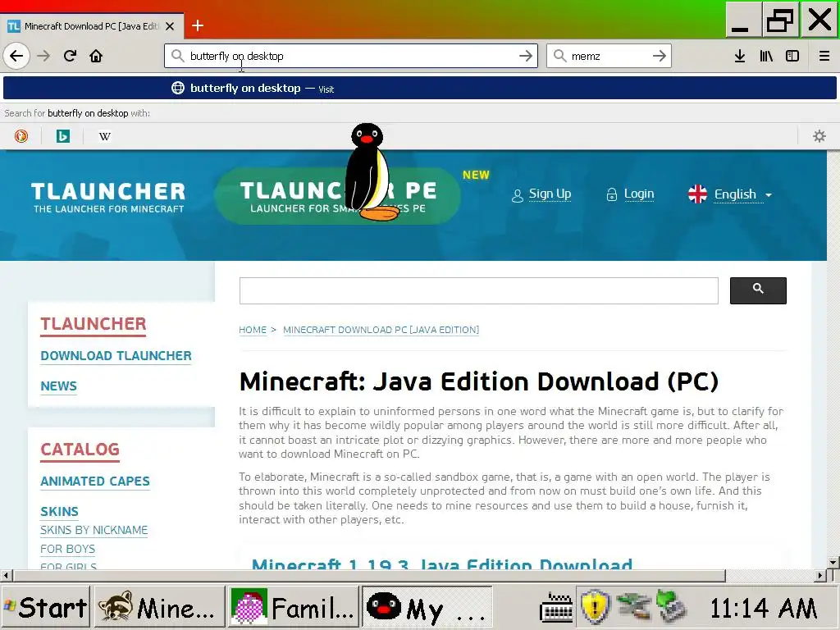This screenshot has width=840, height=630.
Task: Click the vertical scroll down arrow
Action: 833,563
